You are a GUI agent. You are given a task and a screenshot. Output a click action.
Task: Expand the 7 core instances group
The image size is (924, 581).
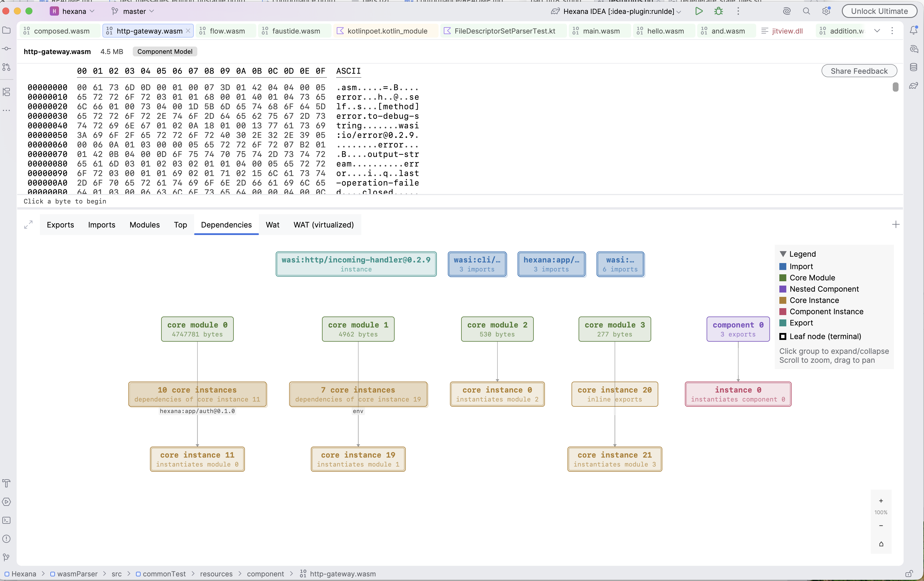pyautogui.click(x=358, y=394)
